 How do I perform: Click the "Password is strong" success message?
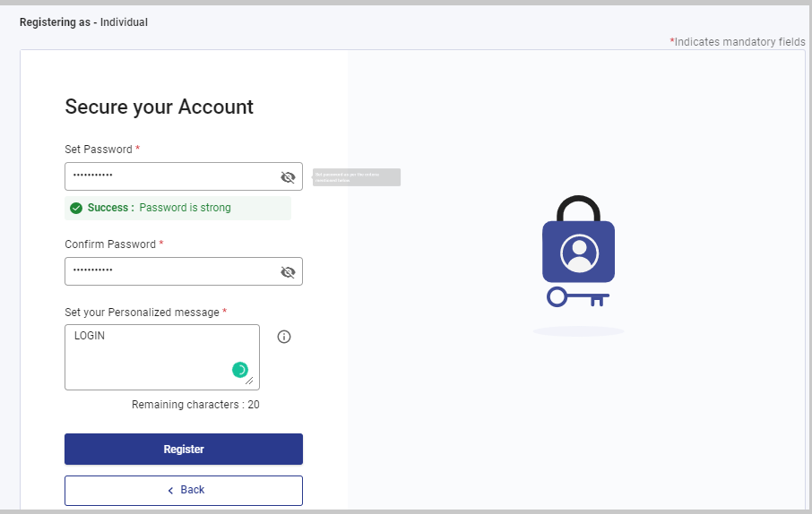tap(185, 208)
